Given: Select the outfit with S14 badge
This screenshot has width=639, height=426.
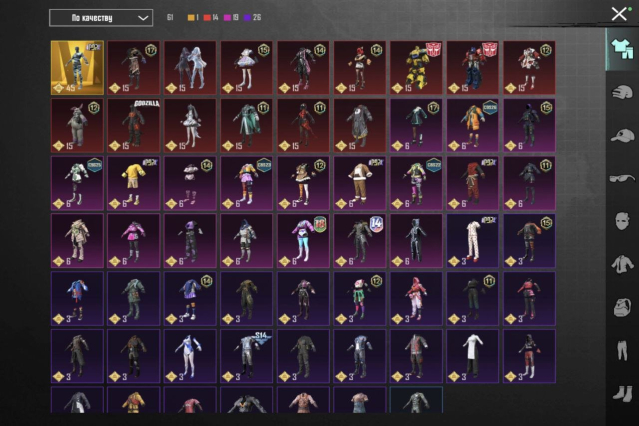Looking at the screenshot, I should click(x=246, y=355).
